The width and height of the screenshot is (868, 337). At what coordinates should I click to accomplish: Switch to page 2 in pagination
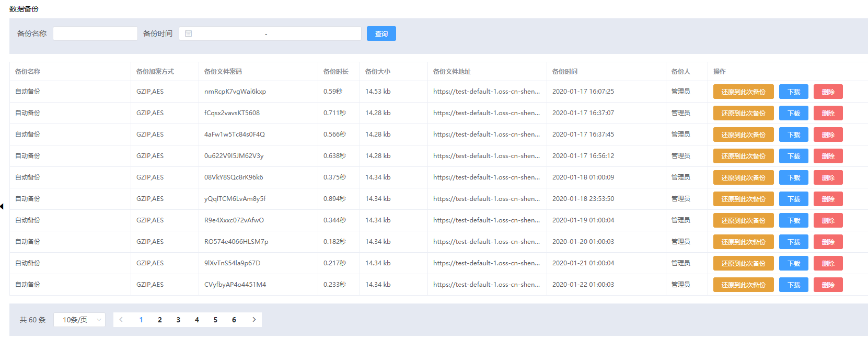tap(159, 320)
